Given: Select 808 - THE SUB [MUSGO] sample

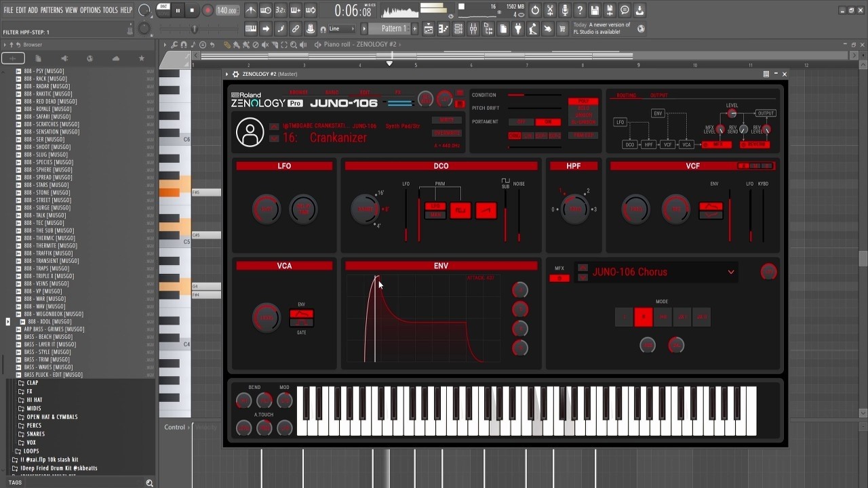Looking at the screenshot, I should [49, 230].
